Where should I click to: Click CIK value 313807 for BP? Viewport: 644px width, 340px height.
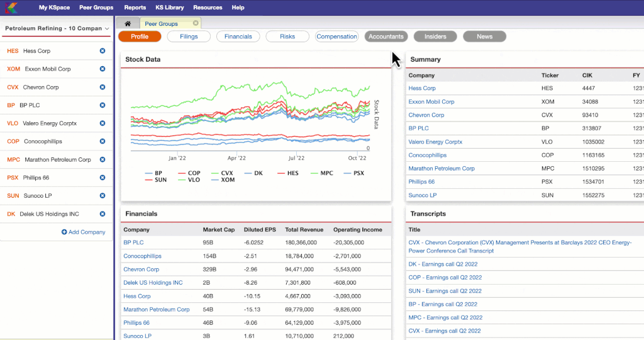591,128
